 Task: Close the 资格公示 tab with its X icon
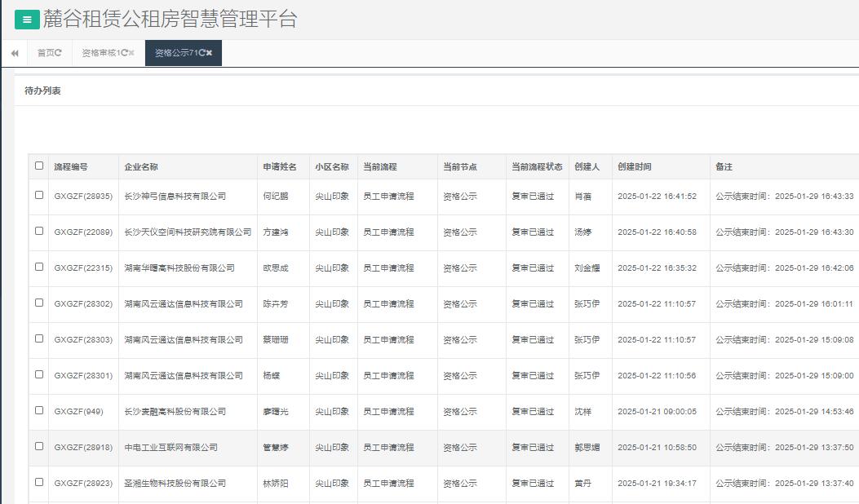tap(209, 53)
